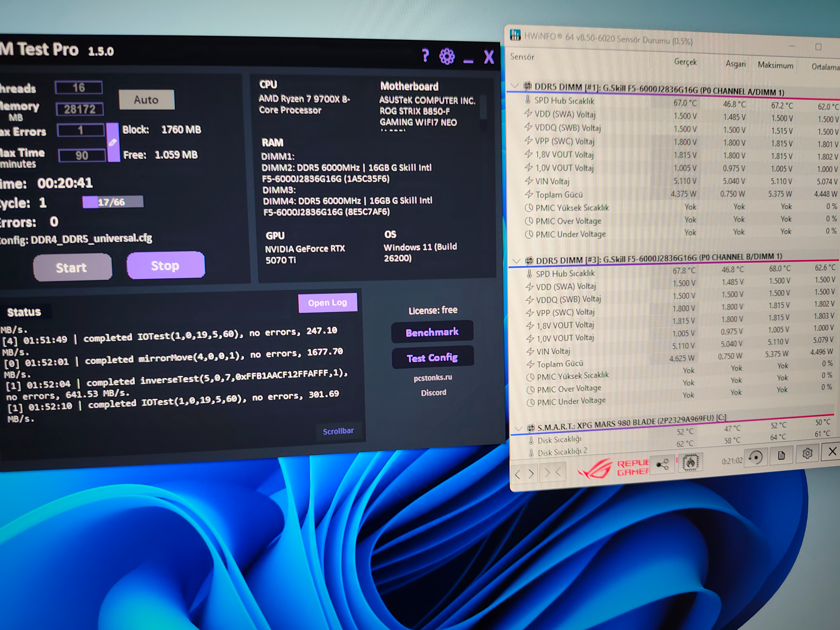Click thermometer icon of DIMM #1 SPD Hub Sıcaklık

[x=528, y=100]
